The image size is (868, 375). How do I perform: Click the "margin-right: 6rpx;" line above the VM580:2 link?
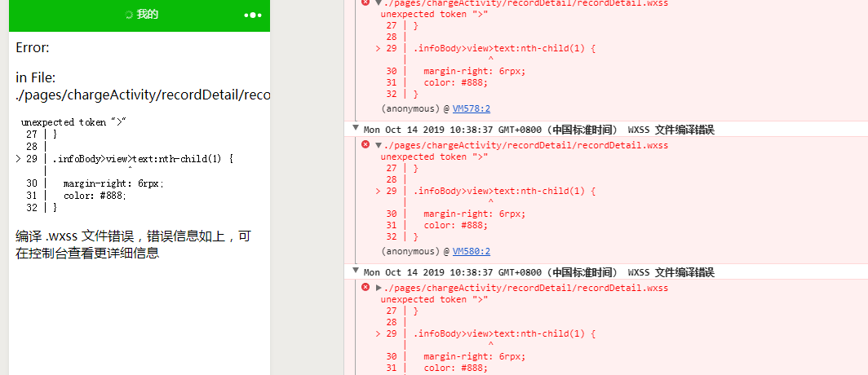pyautogui.click(x=474, y=214)
